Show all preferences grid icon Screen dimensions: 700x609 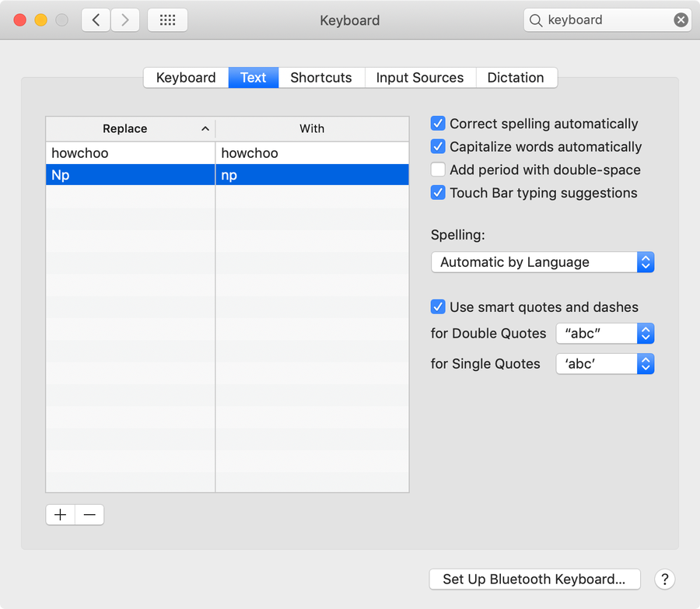click(x=167, y=20)
